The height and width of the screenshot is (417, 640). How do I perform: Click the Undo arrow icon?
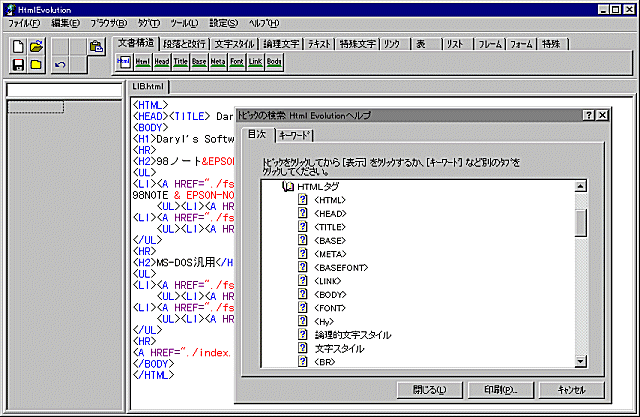[x=61, y=65]
